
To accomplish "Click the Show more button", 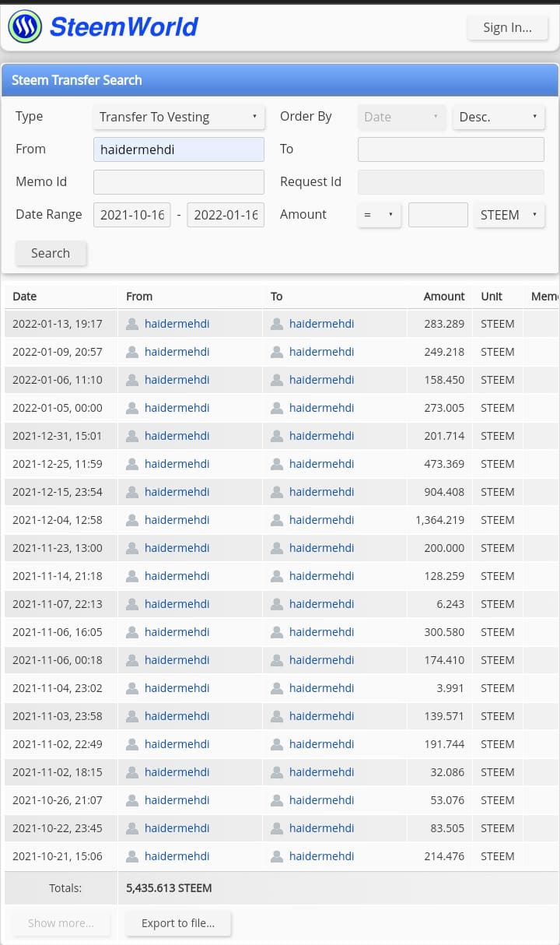I will (61, 923).
